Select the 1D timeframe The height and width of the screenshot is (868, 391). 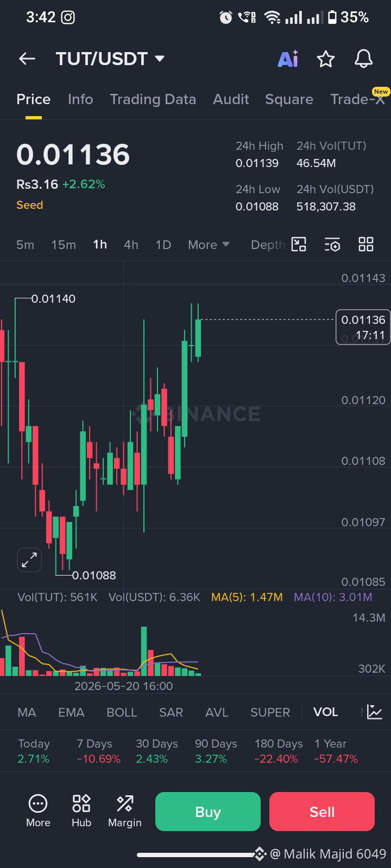163,245
